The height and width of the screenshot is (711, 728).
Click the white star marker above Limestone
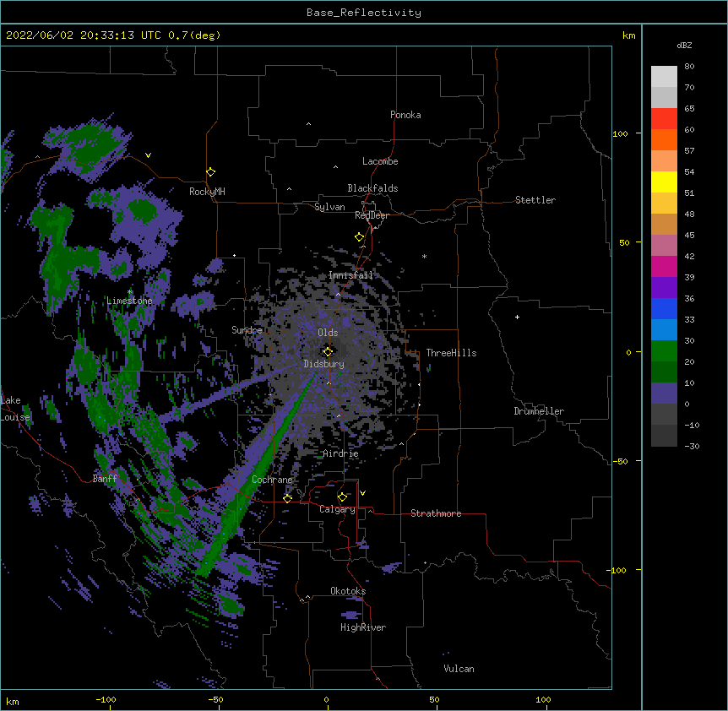130,292
